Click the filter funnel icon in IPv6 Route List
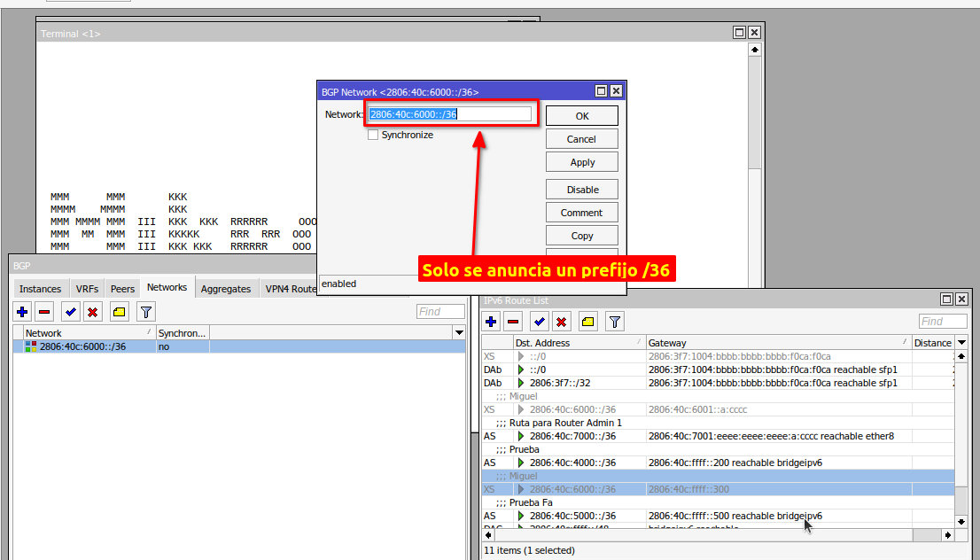This screenshot has width=980, height=560. [615, 322]
